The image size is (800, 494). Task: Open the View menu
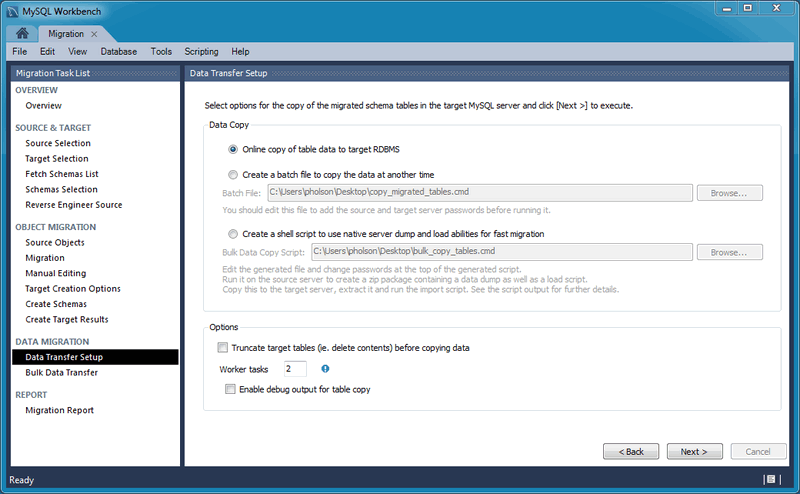78,52
